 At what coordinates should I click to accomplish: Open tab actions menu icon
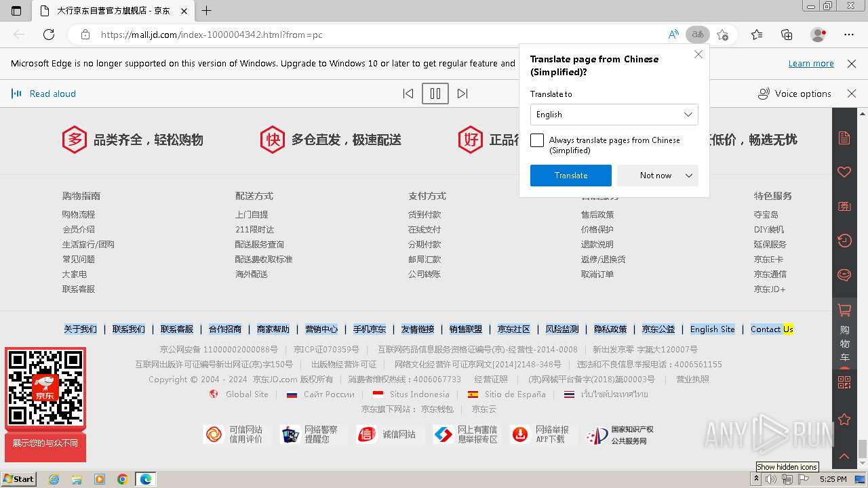tap(16, 11)
